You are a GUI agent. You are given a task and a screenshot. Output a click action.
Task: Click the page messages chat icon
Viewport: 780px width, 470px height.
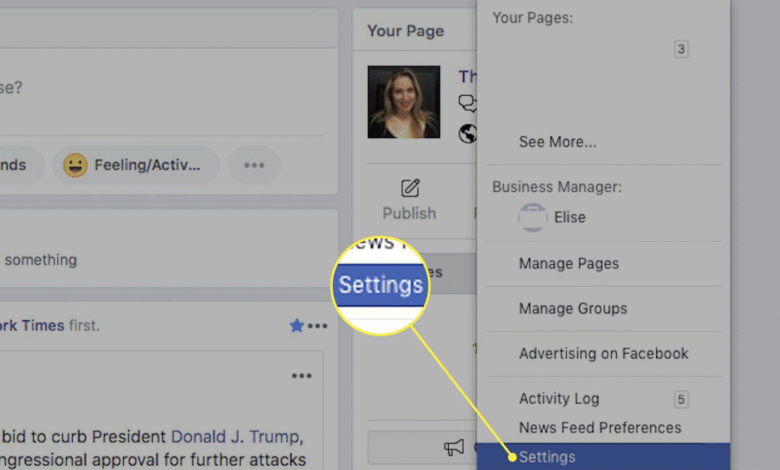[x=467, y=103]
